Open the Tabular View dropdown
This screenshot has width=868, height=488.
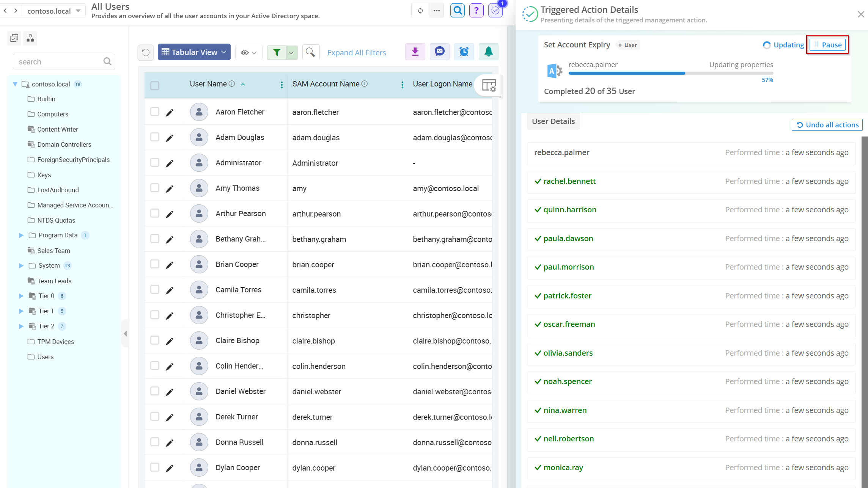[x=194, y=52]
